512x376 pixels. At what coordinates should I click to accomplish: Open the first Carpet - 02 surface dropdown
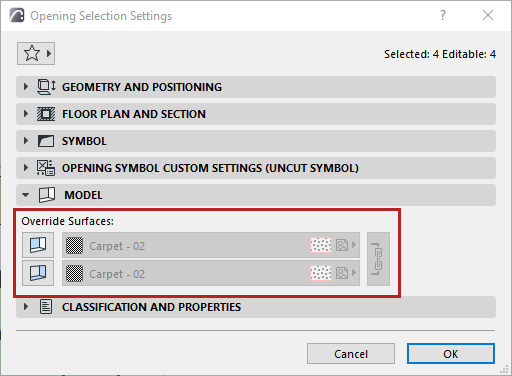[211, 245]
